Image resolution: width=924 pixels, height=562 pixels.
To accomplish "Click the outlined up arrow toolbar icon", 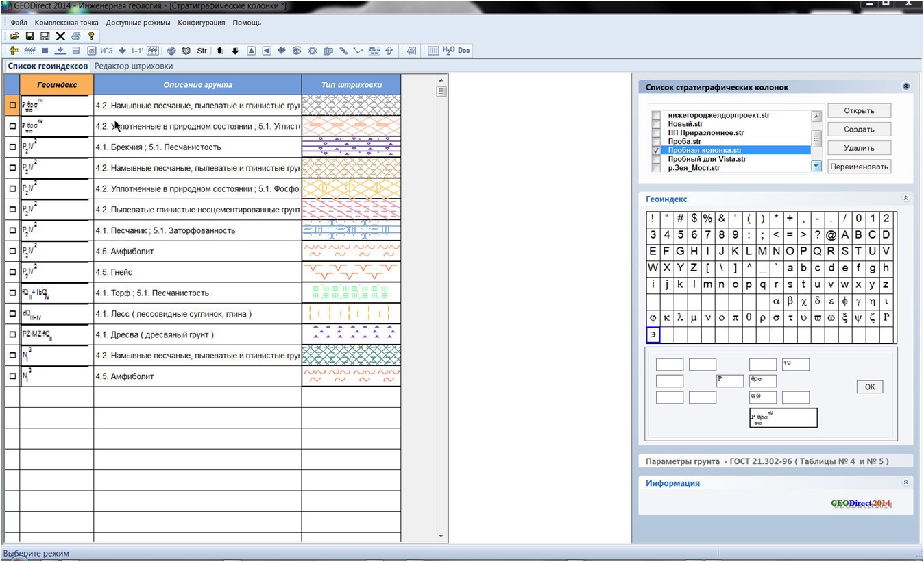I will [389, 51].
